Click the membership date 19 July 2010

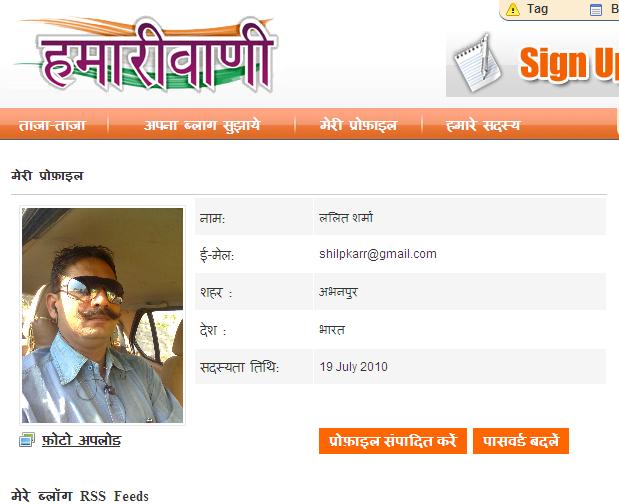(x=353, y=367)
